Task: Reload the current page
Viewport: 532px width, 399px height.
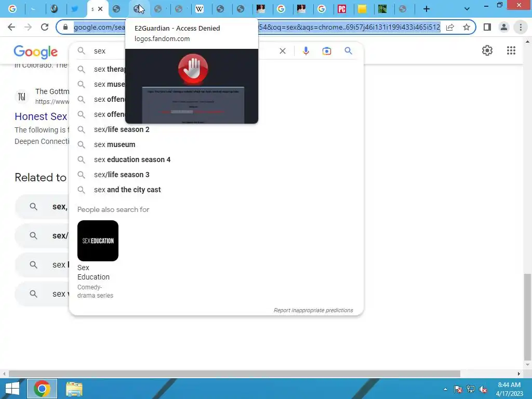Action: point(45,27)
